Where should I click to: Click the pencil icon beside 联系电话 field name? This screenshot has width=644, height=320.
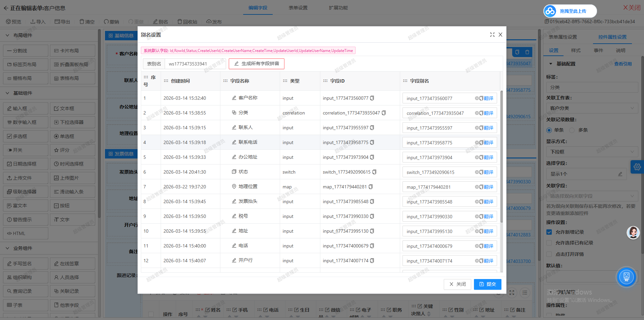234,142
